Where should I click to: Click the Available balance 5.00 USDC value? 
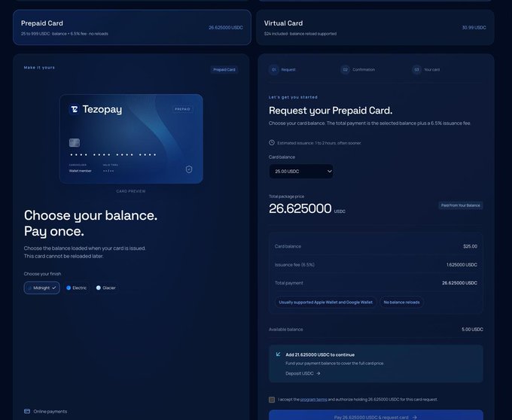(472, 329)
